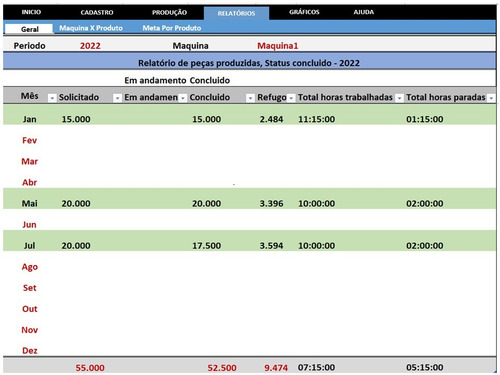Select the Abr month label
This screenshot has width=500, height=375.
[29, 182]
